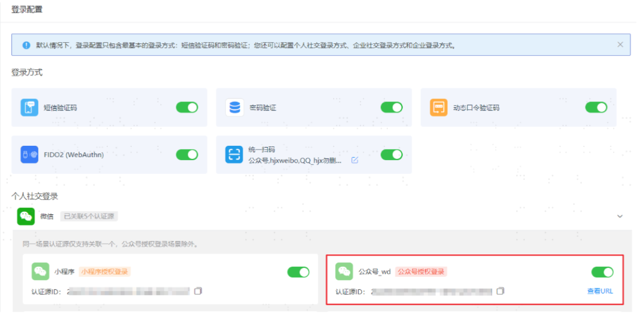
Task: Open the 查看URL link
Action: tap(600, 291)
